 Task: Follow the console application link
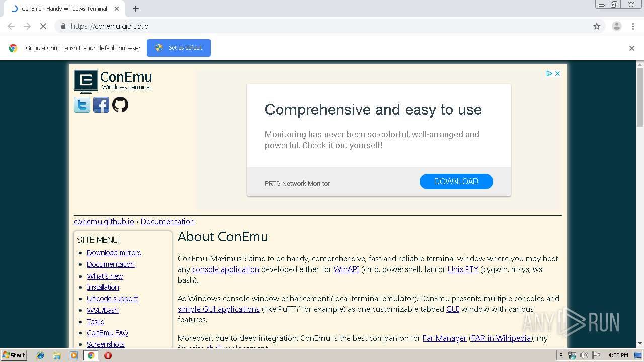pos(225,269)
